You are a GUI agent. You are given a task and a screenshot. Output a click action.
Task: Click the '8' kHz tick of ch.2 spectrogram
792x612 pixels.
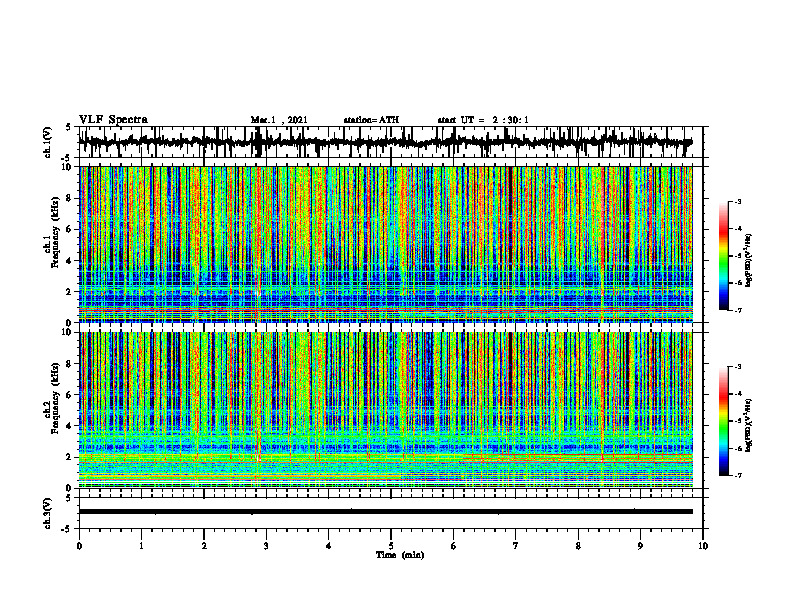[70, 364]
